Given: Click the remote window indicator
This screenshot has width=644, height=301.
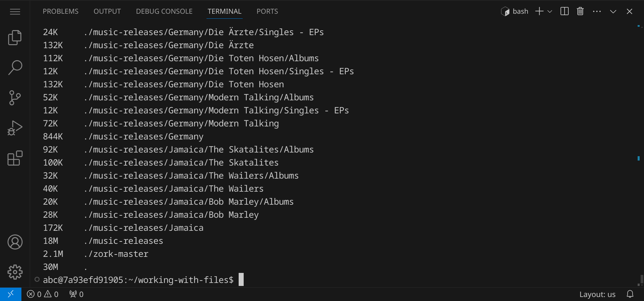Looking at the screenshot, I should pyautogui.click(x=11, y=294).
